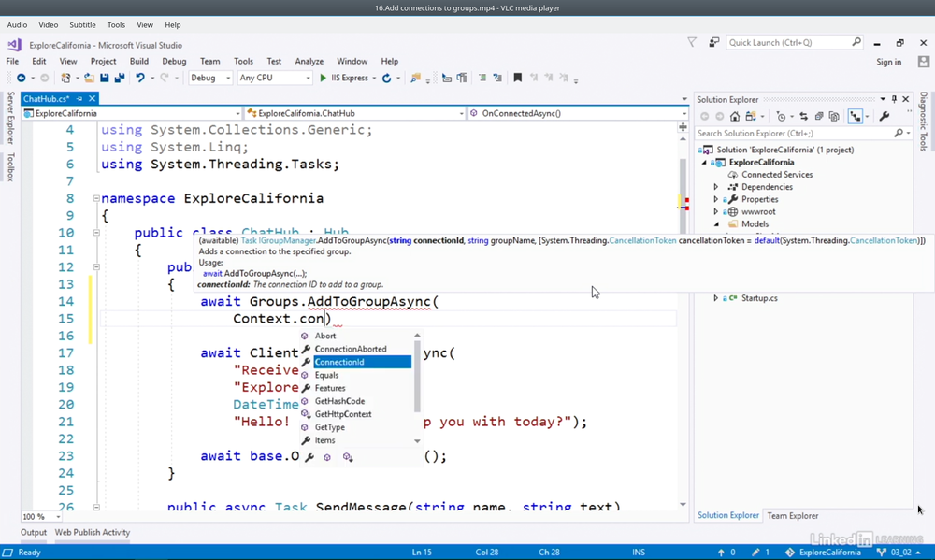Click the Sync with Active Document icon

point(804,117)
